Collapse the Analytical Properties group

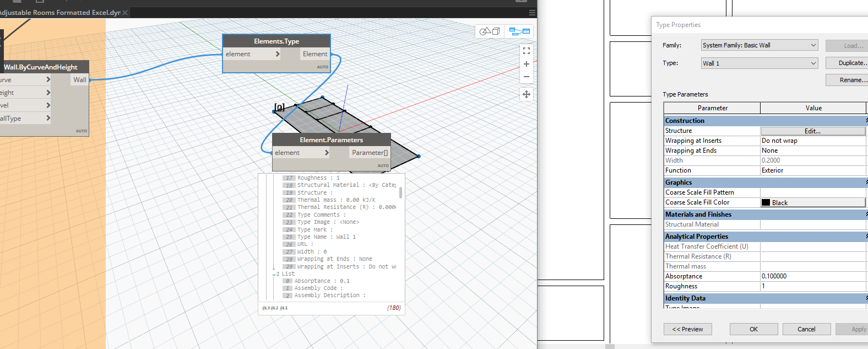coord(766,237)
